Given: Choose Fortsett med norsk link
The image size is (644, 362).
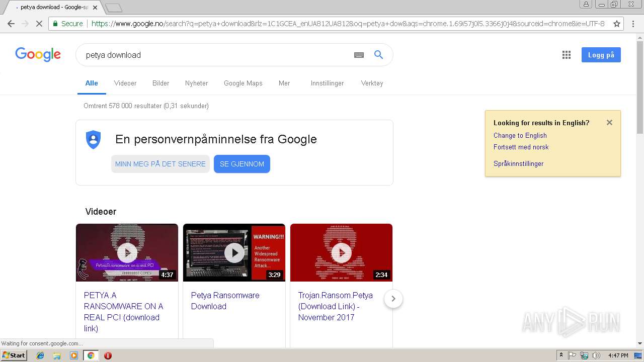Looking at the screenshot, I should 521,147.
